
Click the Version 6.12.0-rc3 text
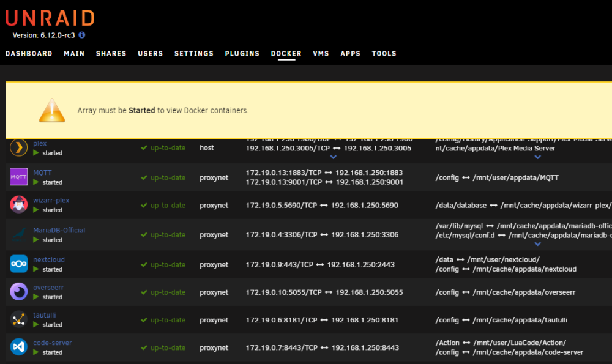pyautogui.click(x=43, y=35)
